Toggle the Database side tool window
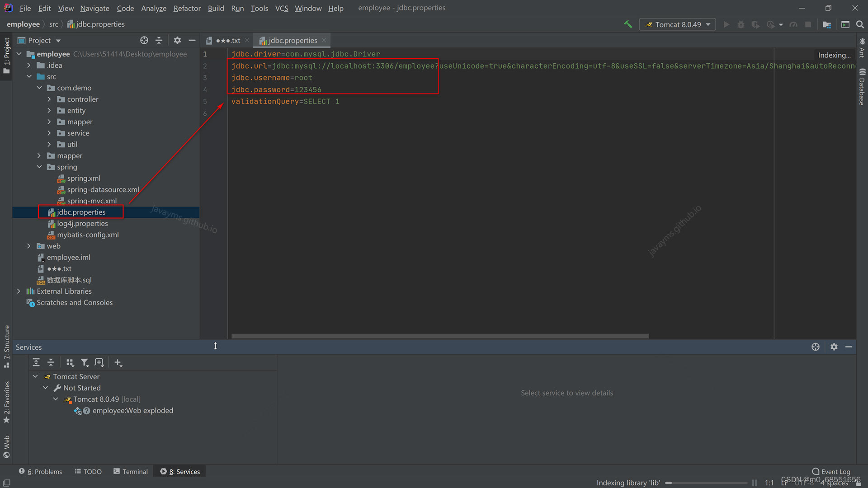The width and height of the screenshot is (868, 488). pyautogui.click(x=862, y=87)
